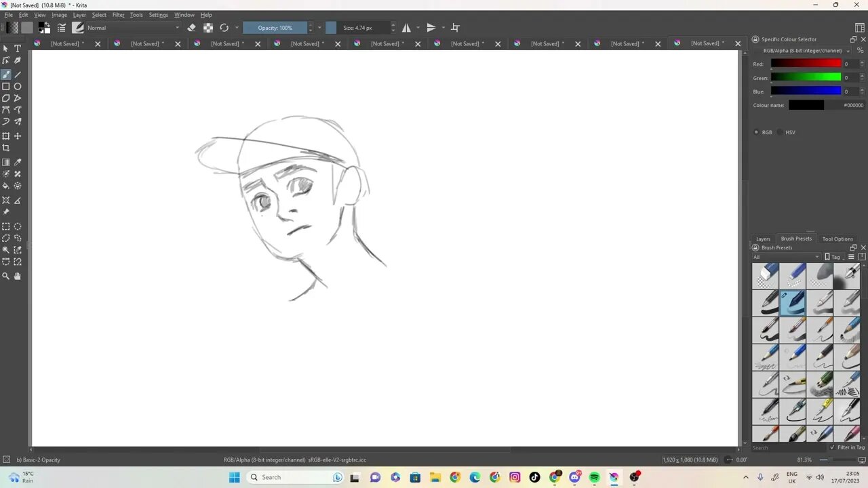This screenshot has width=868, height=488.
Task: Select the Move tool
Action: [x=18, y=136]
